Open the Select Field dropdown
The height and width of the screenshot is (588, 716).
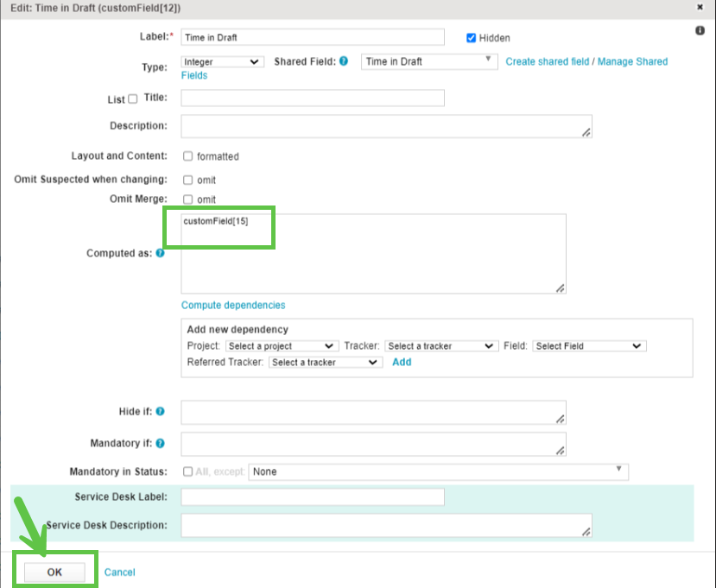(589, 345)
